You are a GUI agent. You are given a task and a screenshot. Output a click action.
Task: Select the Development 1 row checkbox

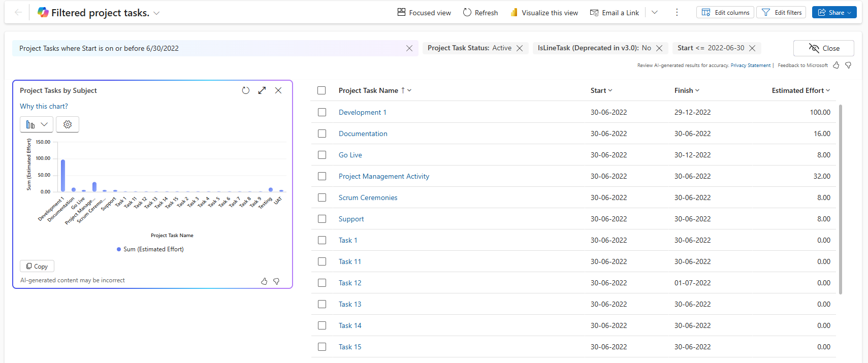pos(322,112)
